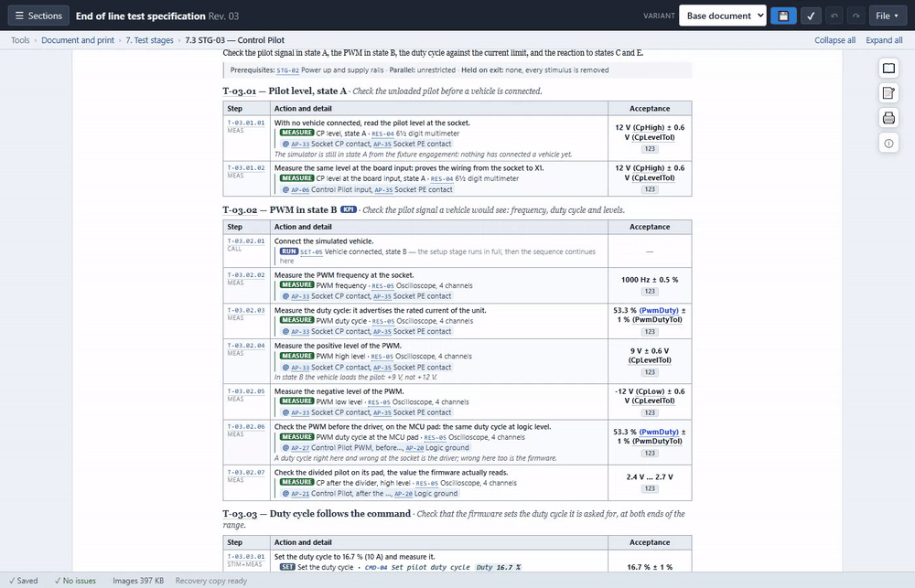Open the book icon in the side panel

[x=888, y=69]
